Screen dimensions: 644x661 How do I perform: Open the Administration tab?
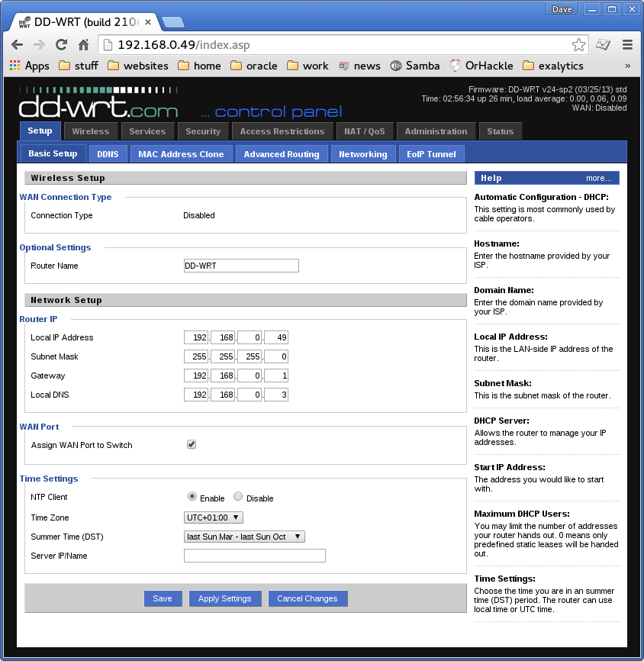[x=436, y=131]
